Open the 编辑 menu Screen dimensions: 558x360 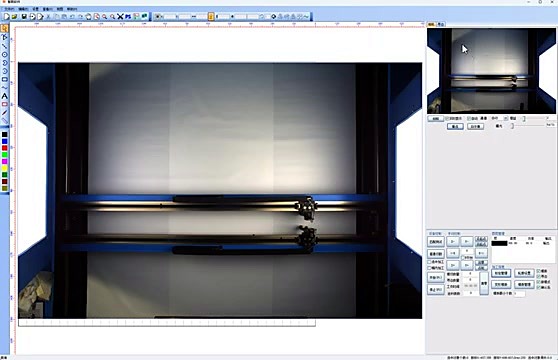click(23, 9)
